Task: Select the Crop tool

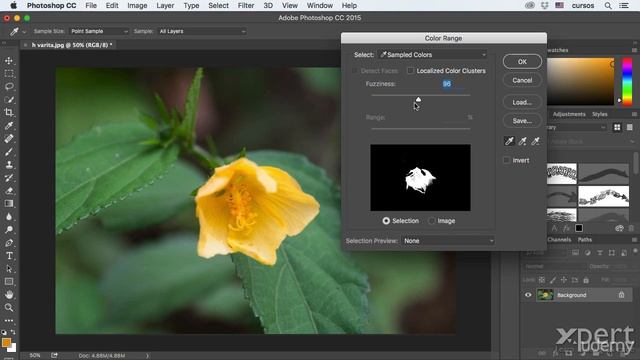Action: [9, 112]
